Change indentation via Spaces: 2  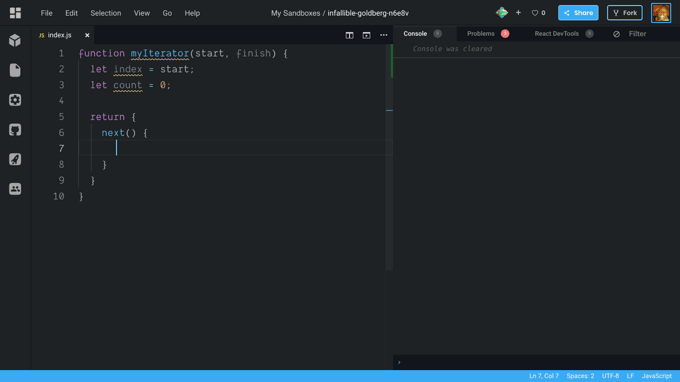tap(580, 376)
